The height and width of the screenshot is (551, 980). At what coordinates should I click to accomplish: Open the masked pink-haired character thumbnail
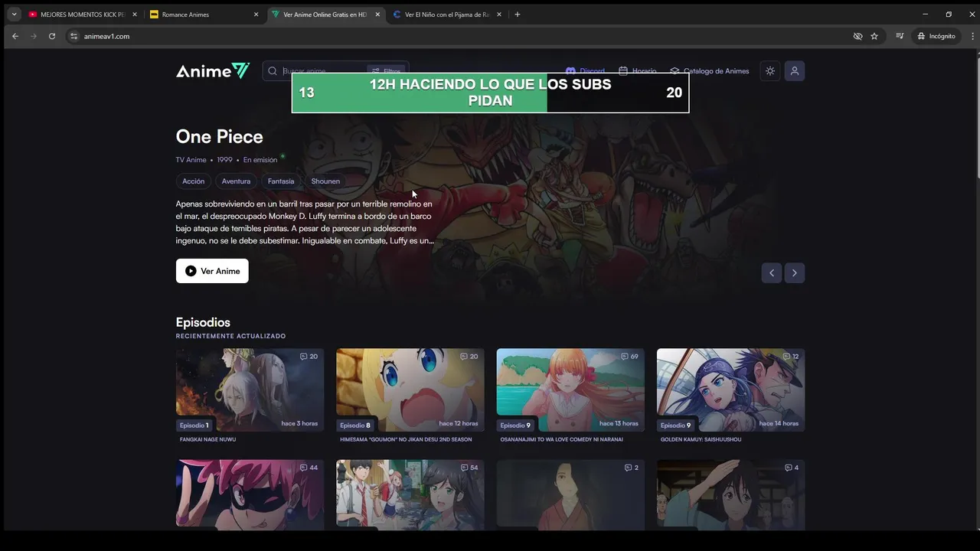pos(250,494)
